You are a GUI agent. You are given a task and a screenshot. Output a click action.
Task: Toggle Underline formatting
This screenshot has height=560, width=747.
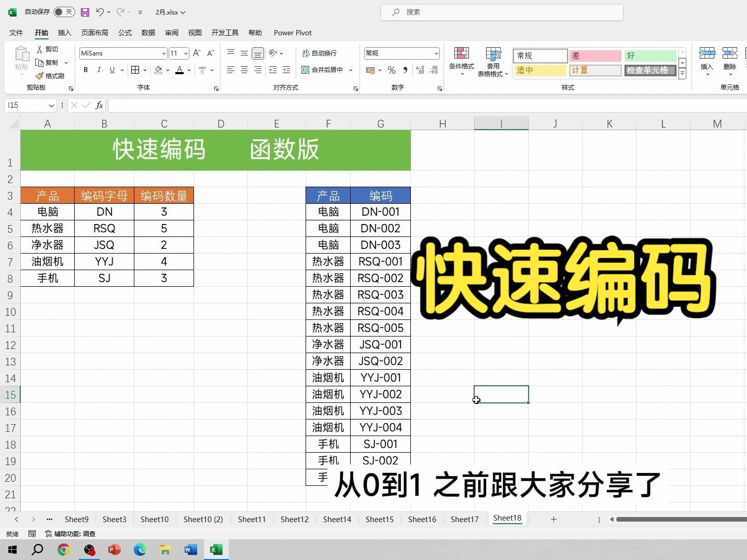[x=112, y=70]
